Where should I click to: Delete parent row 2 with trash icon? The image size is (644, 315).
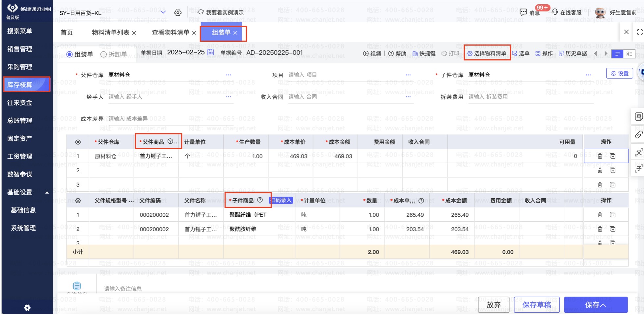point(600,170)
